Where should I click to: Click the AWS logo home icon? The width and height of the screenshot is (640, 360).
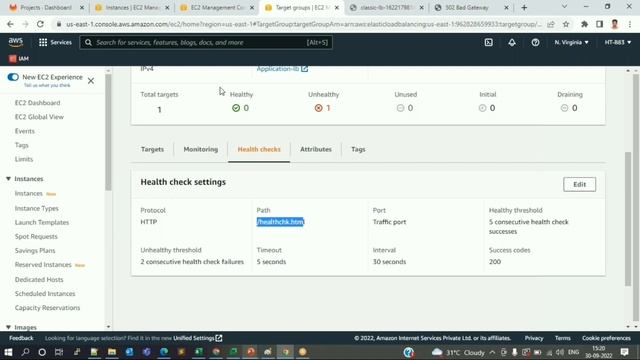point(16,42)
